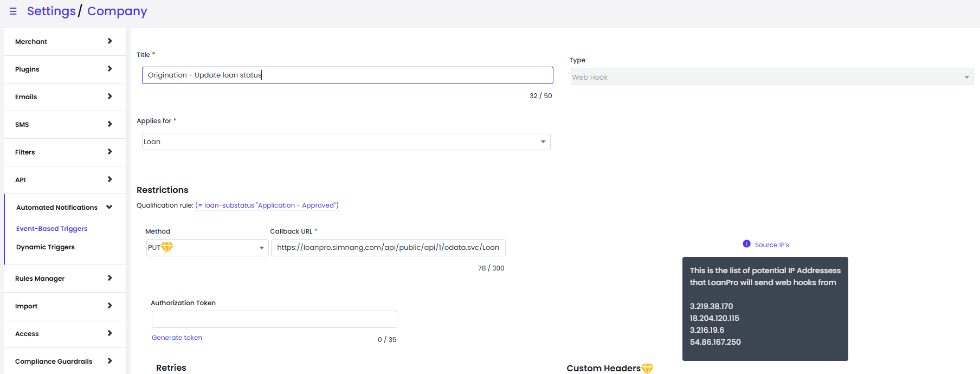Expand the Plugins section chevron
This screenshot has width=980, height=374.
coord(109,69)
